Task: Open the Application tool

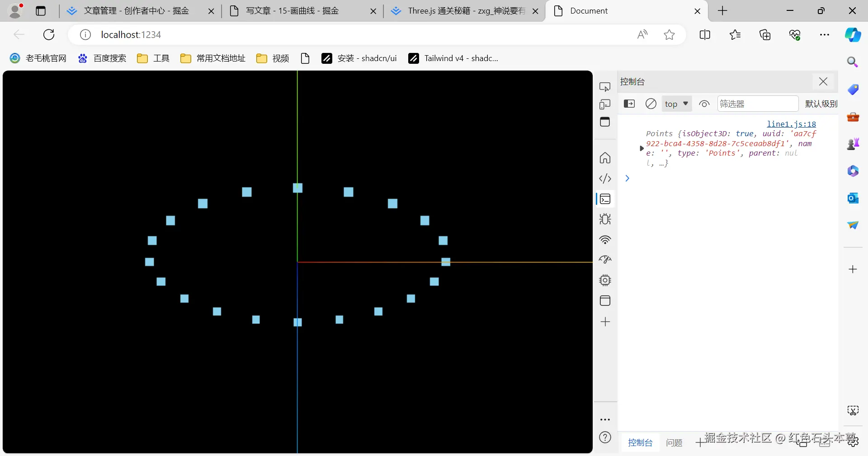Action: (x=605, y=301)
